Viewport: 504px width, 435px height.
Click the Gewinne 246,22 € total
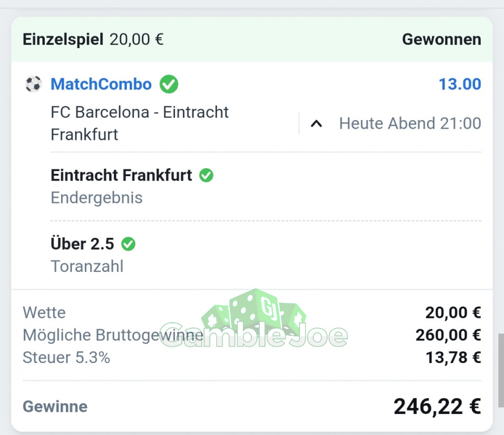438,407
